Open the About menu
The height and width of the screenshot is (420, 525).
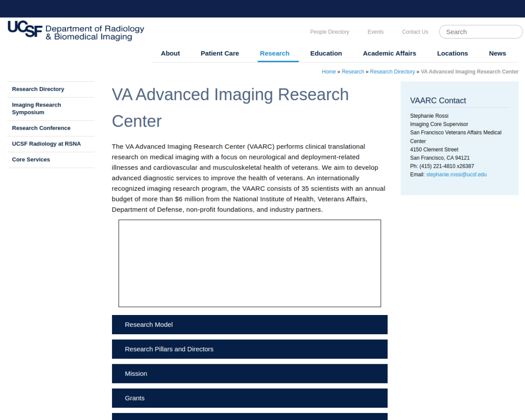(x=170, y=53)
